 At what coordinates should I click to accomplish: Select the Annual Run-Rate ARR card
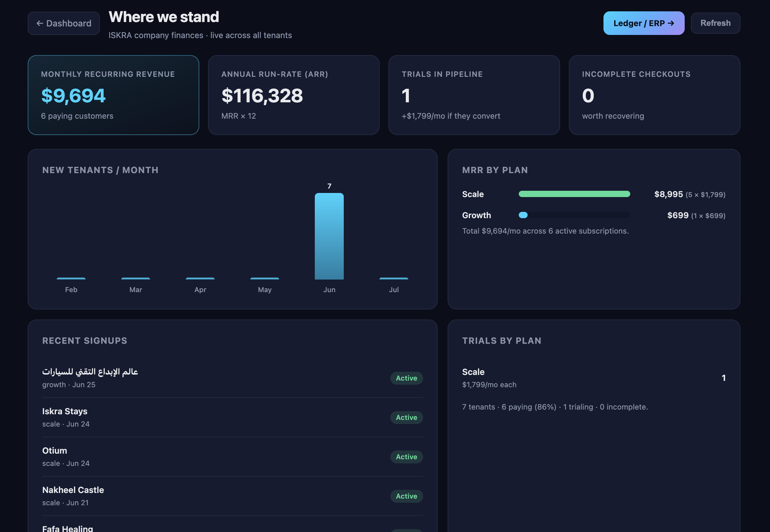coord(294,95)
